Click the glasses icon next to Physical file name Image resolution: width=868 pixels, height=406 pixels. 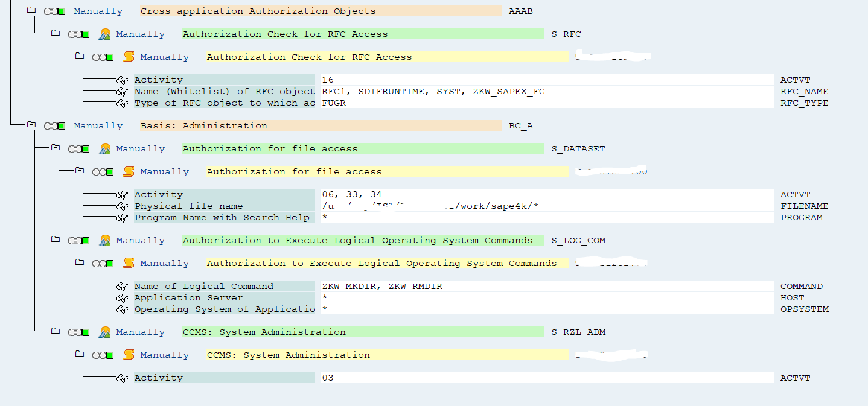[123, 206]
